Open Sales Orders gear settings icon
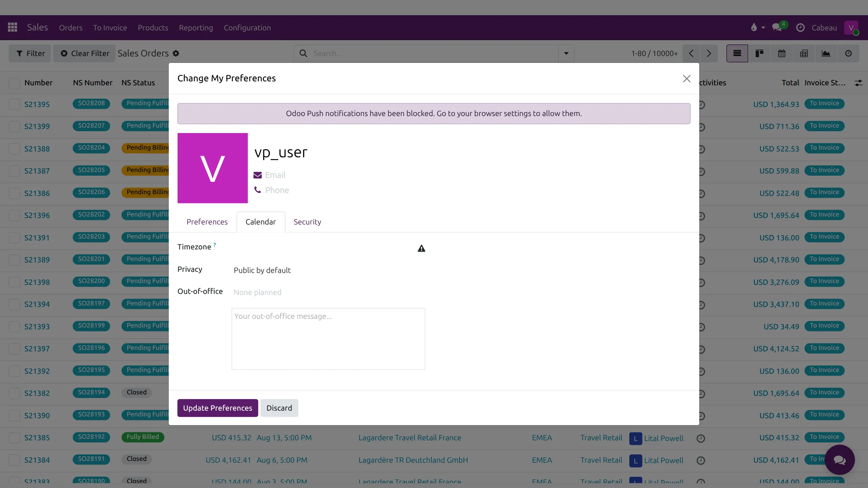This screenshot has width=868, height=488. [x=176, y=53]
